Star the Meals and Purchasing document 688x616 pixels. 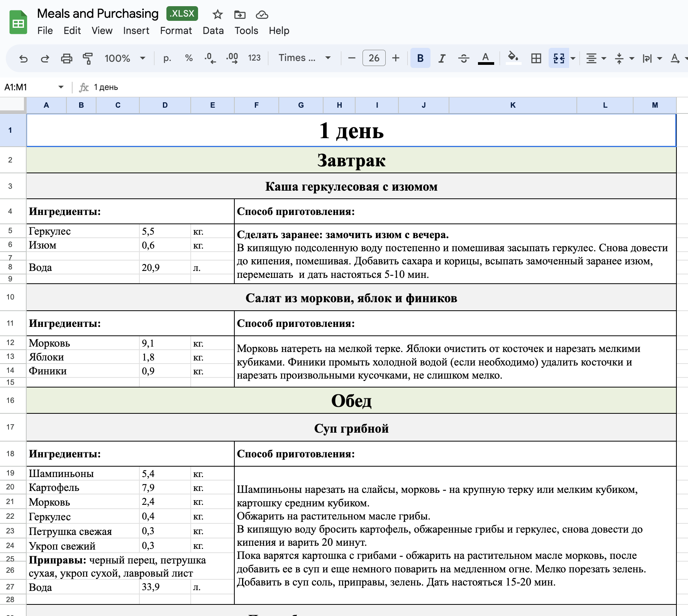[218, 15]
